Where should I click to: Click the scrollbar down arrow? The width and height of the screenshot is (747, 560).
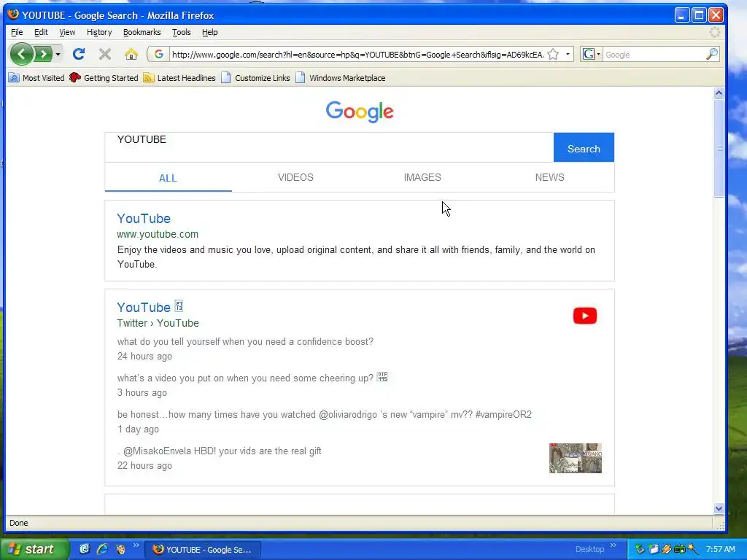click(719, 508)
